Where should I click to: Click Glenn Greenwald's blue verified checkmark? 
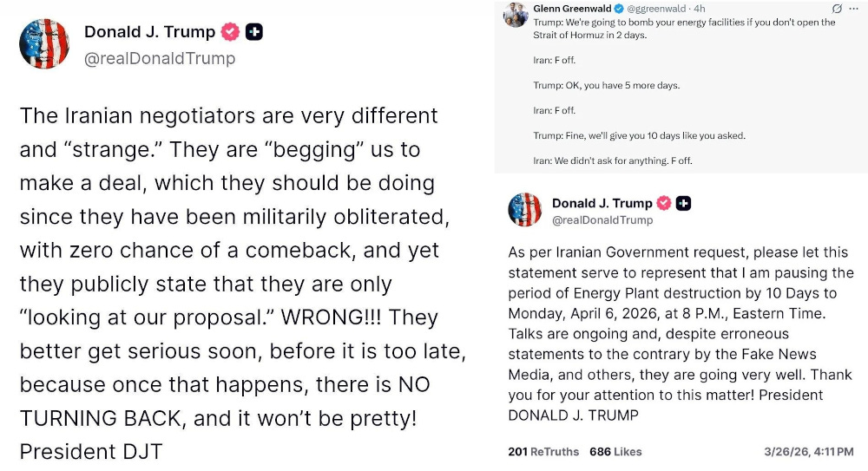[620, 9]
